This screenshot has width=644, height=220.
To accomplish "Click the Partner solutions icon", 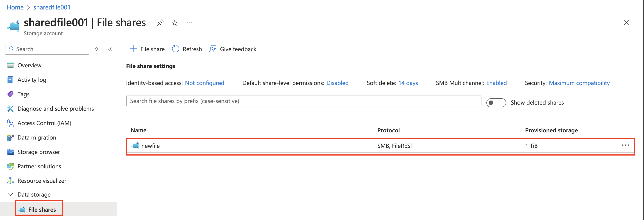I will 10,166.
